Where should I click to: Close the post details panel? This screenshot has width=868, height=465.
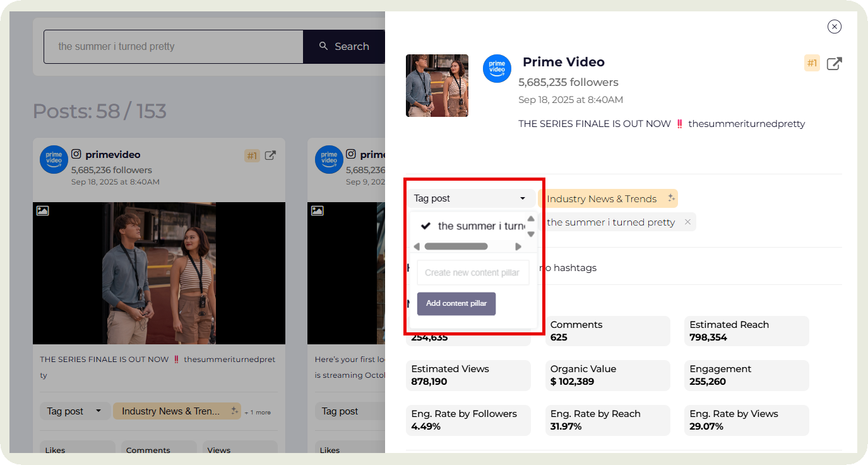(834, 27)
